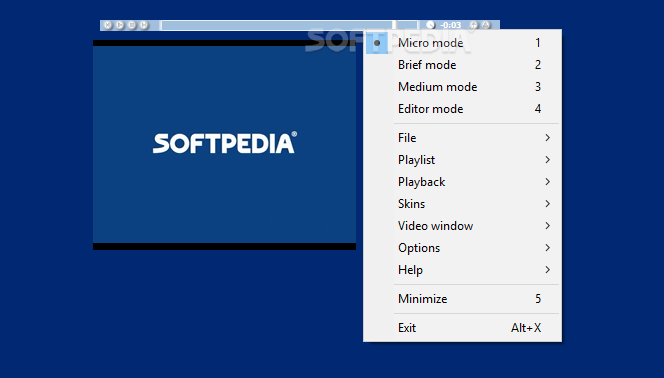Click the next track button on player bar
Screen dimensions: 664x378
144,25
